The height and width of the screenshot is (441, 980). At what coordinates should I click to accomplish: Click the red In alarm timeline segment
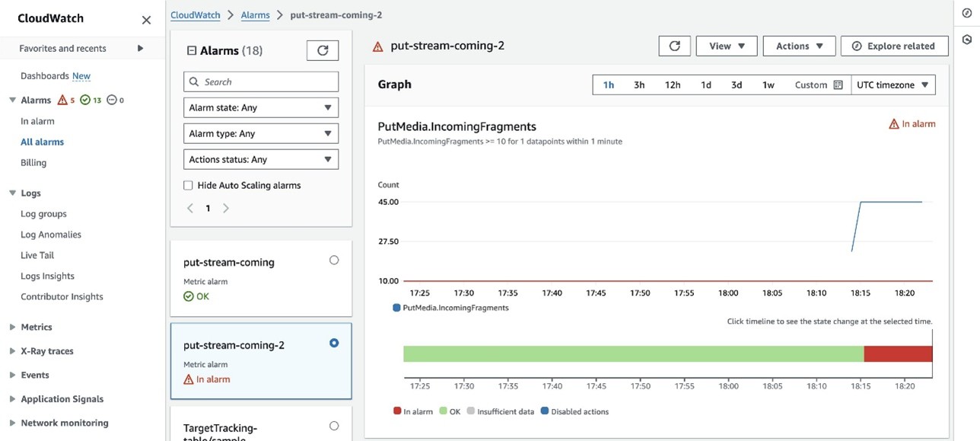pyautogui.click(x=898, y=353)
